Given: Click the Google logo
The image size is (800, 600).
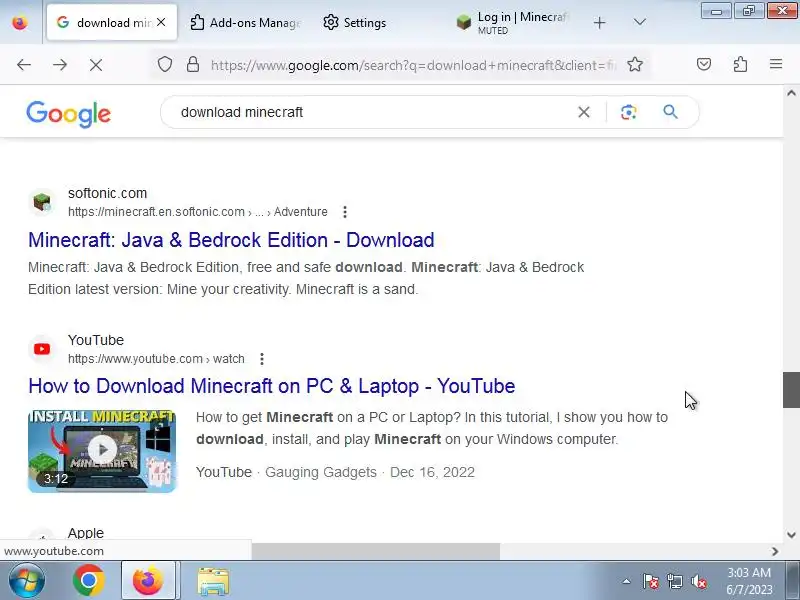Looking at the screenshot, I should tap(68, 113).
